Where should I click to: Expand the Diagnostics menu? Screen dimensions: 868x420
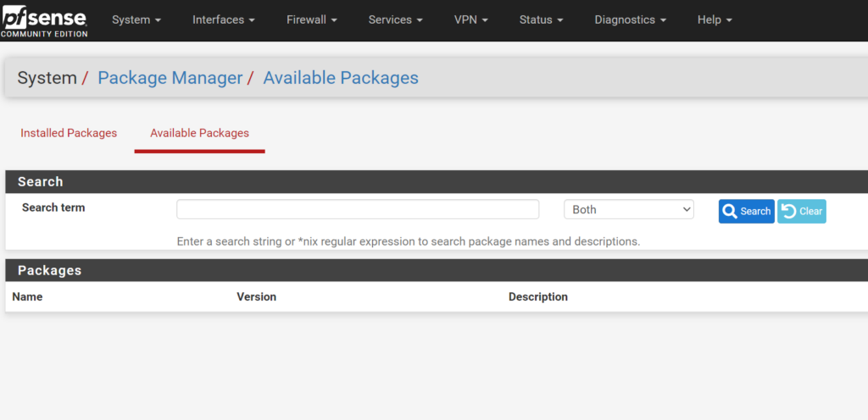[x=630, y=19]
